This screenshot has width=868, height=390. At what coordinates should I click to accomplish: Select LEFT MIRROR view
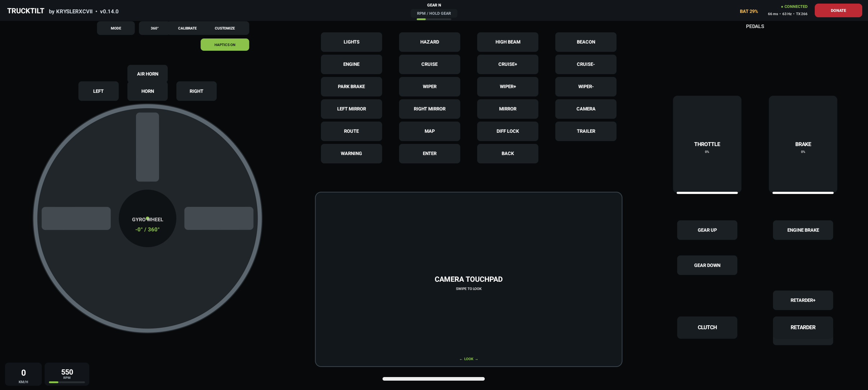(351, 109)
